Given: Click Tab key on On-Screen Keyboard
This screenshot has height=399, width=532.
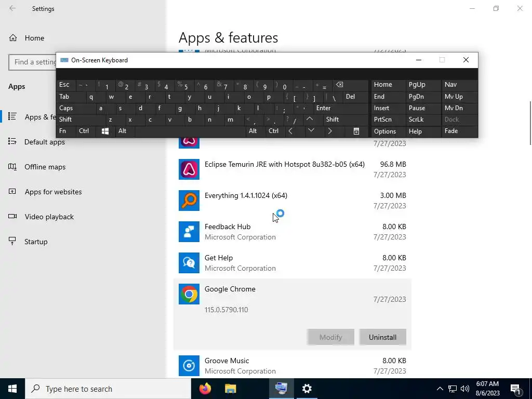Looking at the screenshot, I should coord(71,97).
